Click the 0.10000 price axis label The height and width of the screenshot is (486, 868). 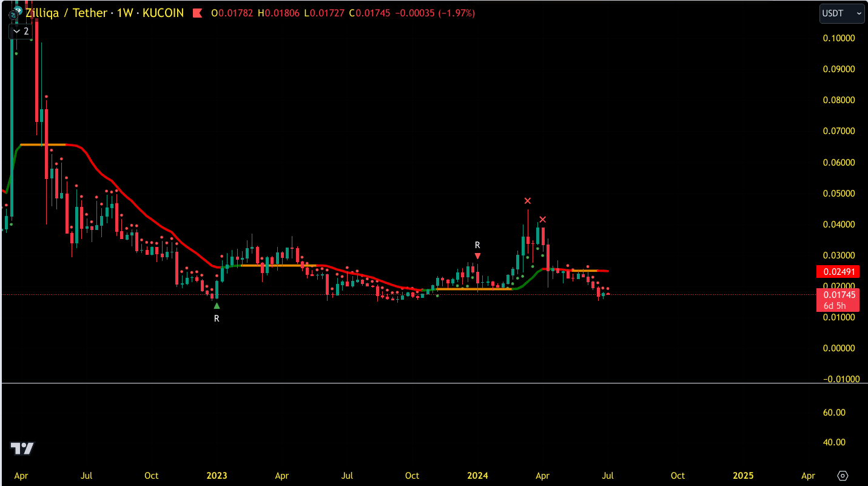pos(839,38)
